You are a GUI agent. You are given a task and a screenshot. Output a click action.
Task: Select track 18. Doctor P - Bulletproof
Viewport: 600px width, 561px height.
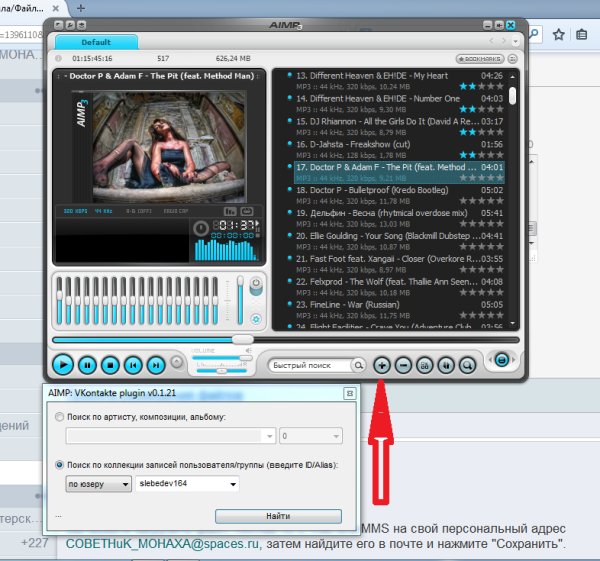tap(399, 196)
